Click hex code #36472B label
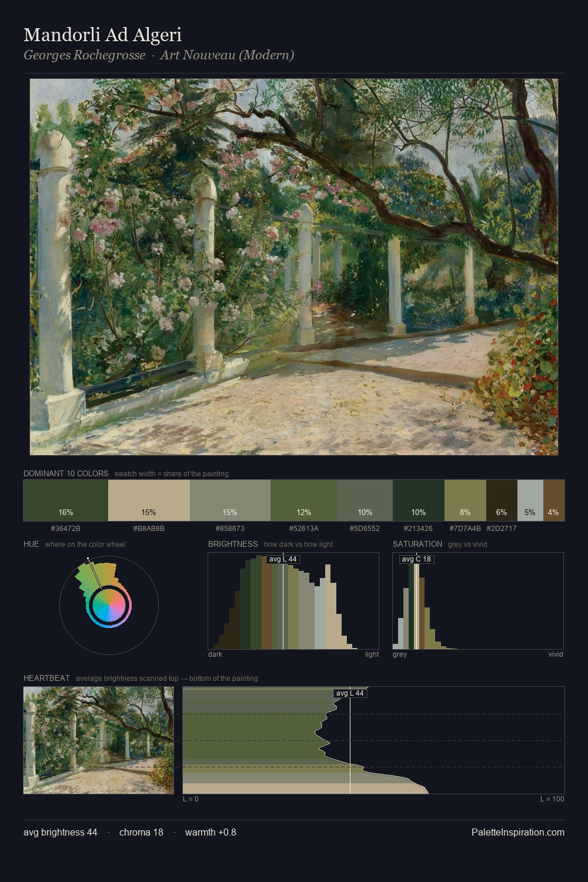Viewport: 588px width, 882px height. pyautogui.click(x=66, y=529)
